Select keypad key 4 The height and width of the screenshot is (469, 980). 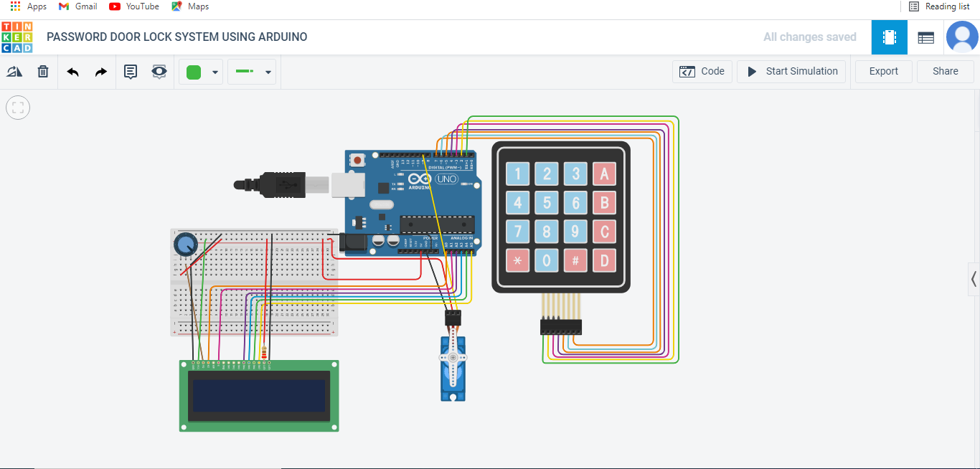pyautogui.click(x=518, y=203)
